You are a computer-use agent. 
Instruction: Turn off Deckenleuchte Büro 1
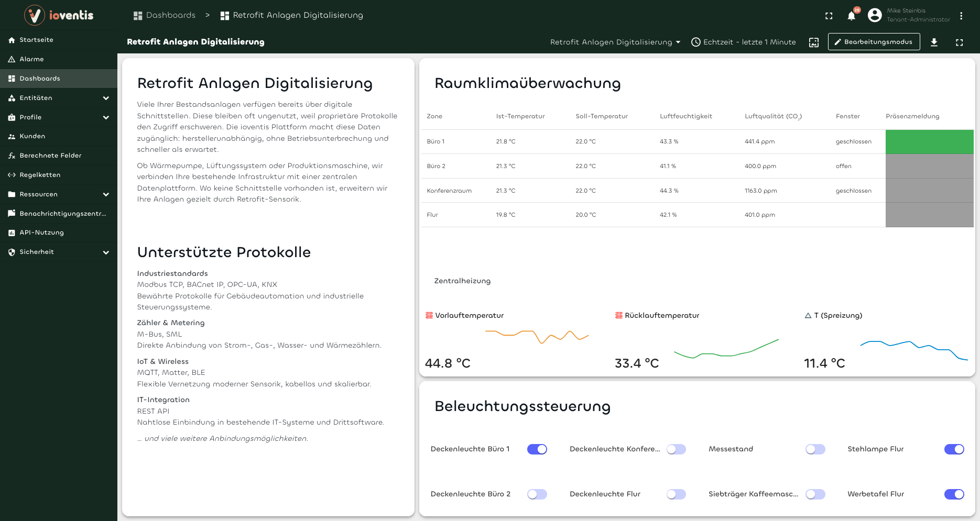[x=537, y=449]
